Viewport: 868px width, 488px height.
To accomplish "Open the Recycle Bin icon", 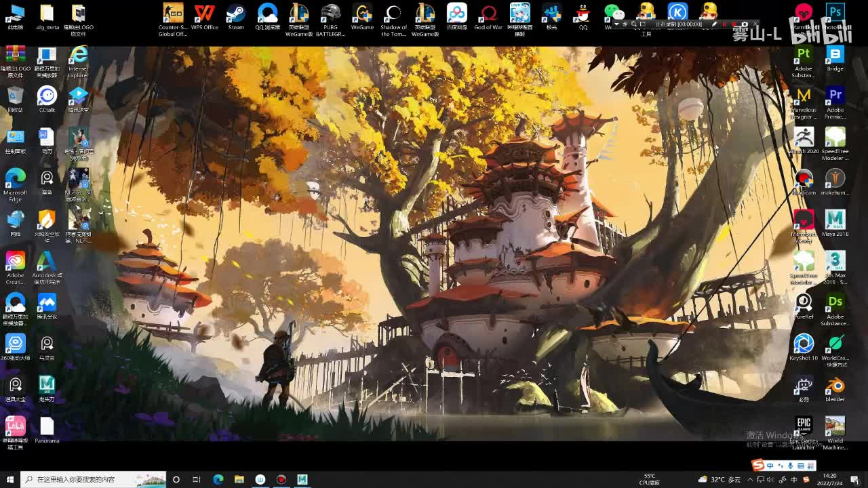I will click(15, 96).
